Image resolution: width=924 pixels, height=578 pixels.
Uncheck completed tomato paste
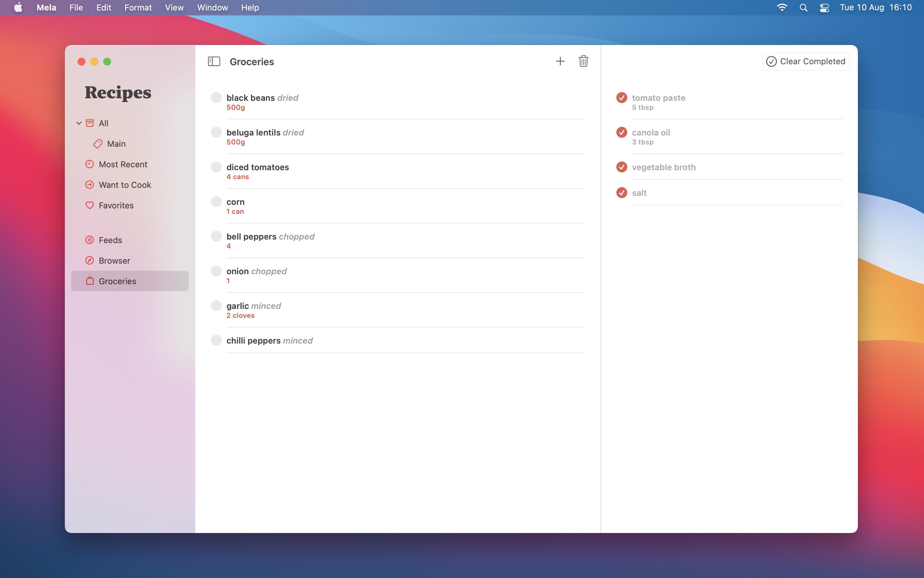(621, 98)
